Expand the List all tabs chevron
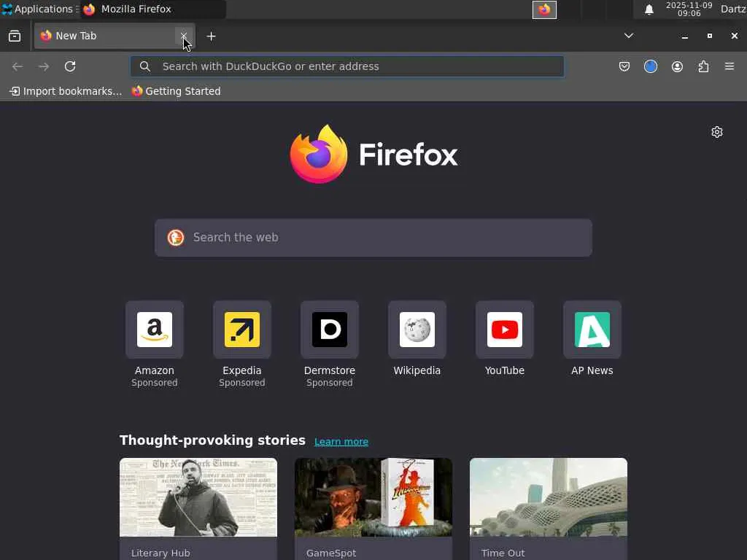747x560 pixels. coord(629,36)
